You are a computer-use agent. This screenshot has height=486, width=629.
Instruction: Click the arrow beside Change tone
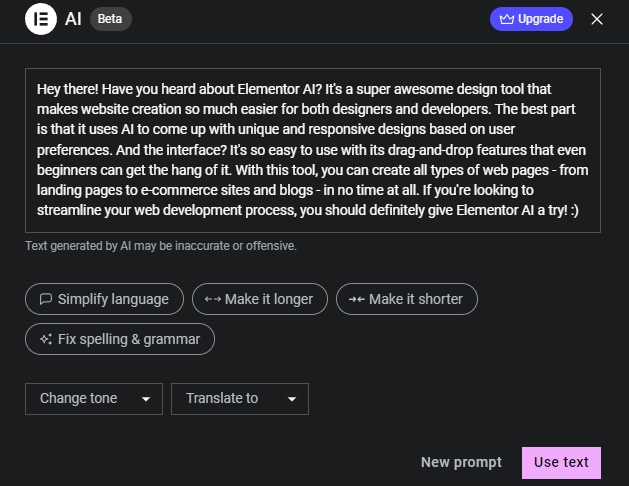pyautogui.click(x=146, y=399)
